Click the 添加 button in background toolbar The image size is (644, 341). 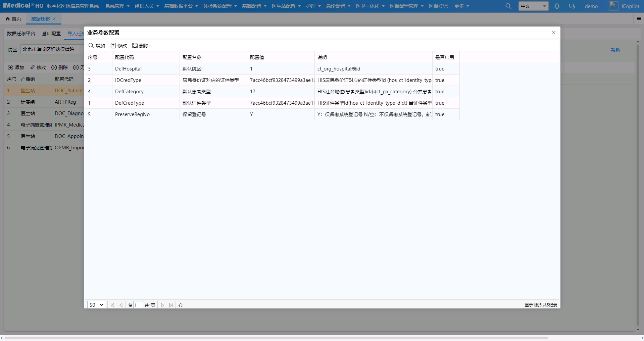[16, 67]
